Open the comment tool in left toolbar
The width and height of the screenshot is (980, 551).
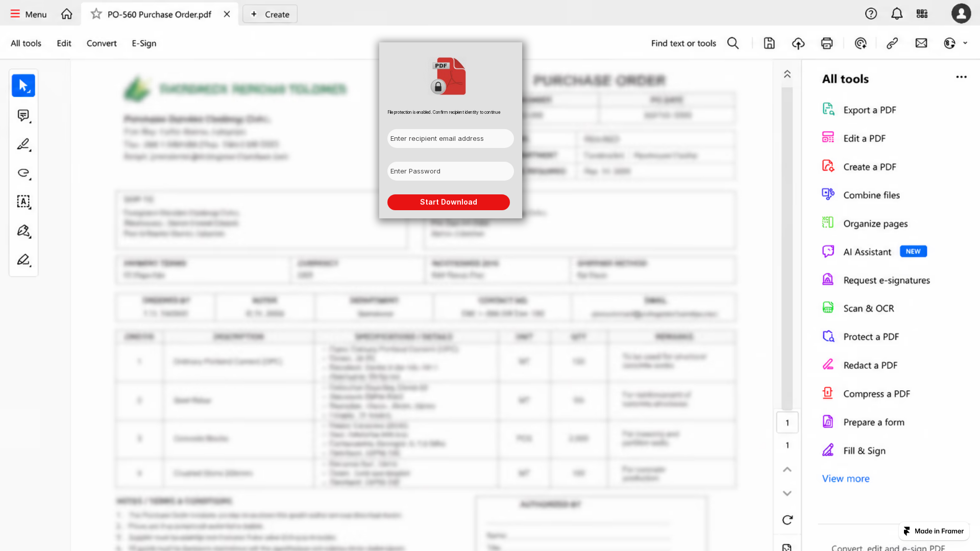(x=23, y=116)
